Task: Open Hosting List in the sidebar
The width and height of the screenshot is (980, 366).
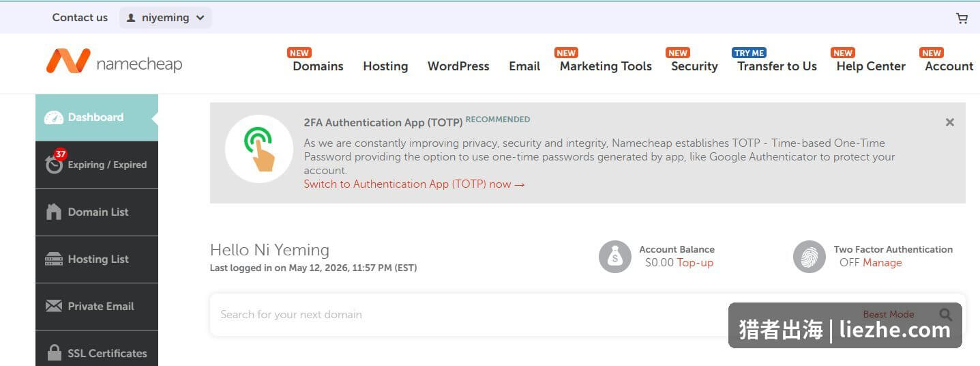Action: [x=97, y=259]
